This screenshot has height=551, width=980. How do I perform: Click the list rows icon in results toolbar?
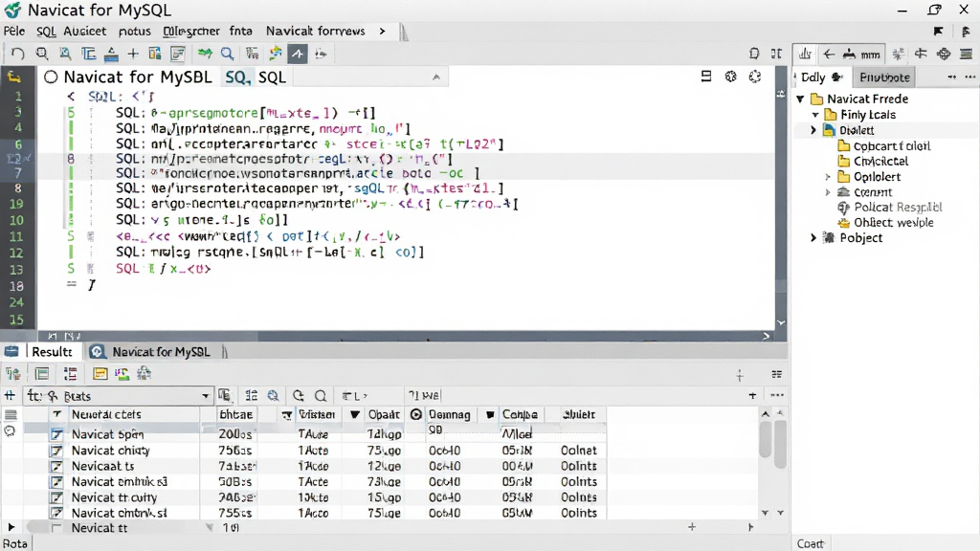pos(70,374)
